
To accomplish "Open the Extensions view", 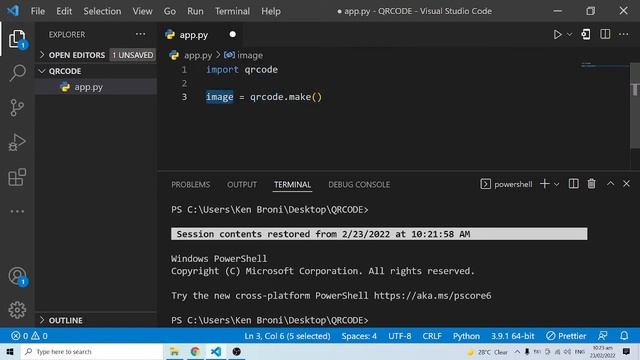I will pos(17,177).
